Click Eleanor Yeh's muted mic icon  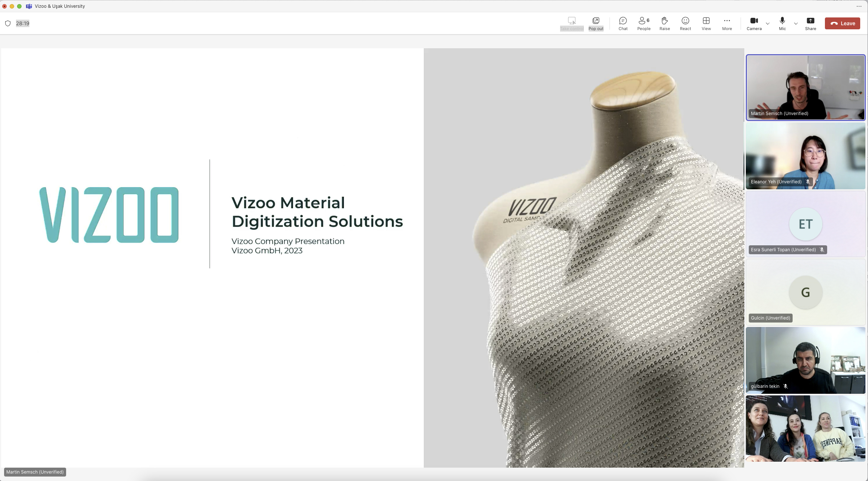[807, 182]
